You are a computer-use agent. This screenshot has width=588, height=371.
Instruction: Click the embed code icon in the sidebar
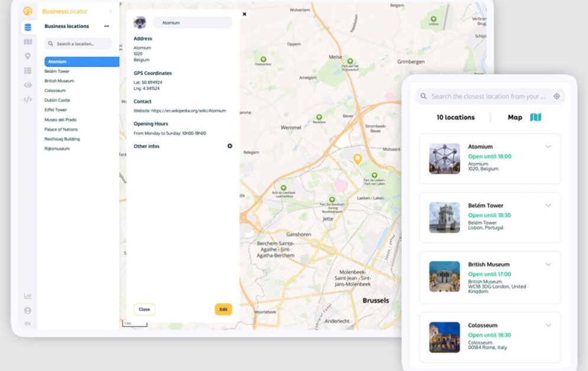coord(27,99)
